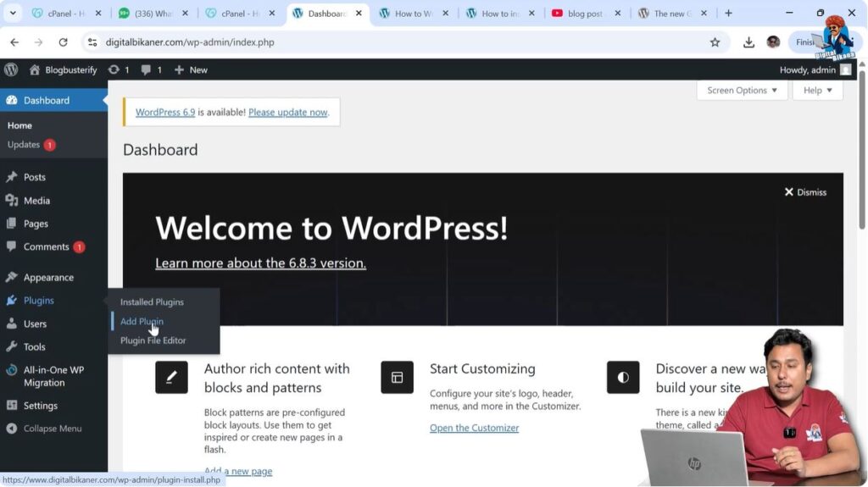This screenshot has width=868, height=487.
Task: Close the Dashboard browser tab
Action: 359,14
